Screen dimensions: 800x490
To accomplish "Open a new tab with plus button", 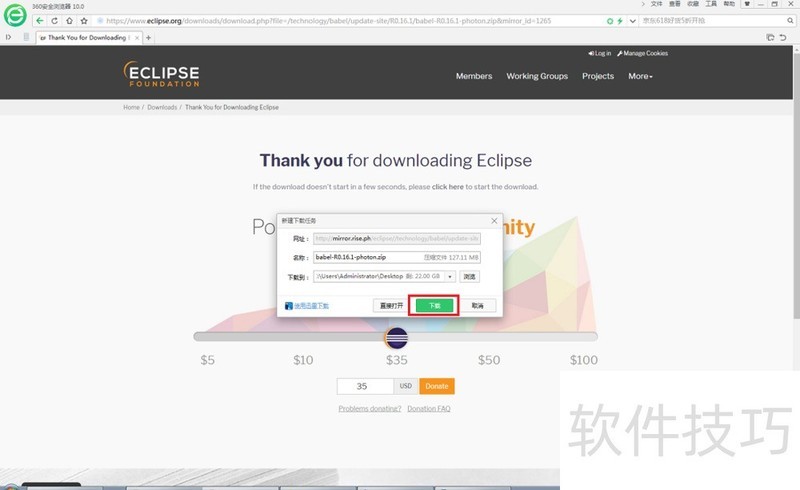I will tap(148, 38).
